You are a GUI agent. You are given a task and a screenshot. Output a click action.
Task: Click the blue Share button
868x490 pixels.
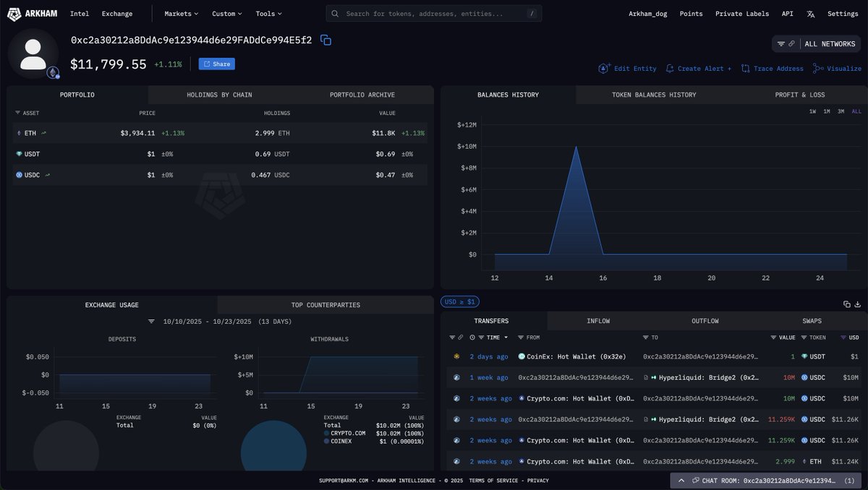click(217, 64)
